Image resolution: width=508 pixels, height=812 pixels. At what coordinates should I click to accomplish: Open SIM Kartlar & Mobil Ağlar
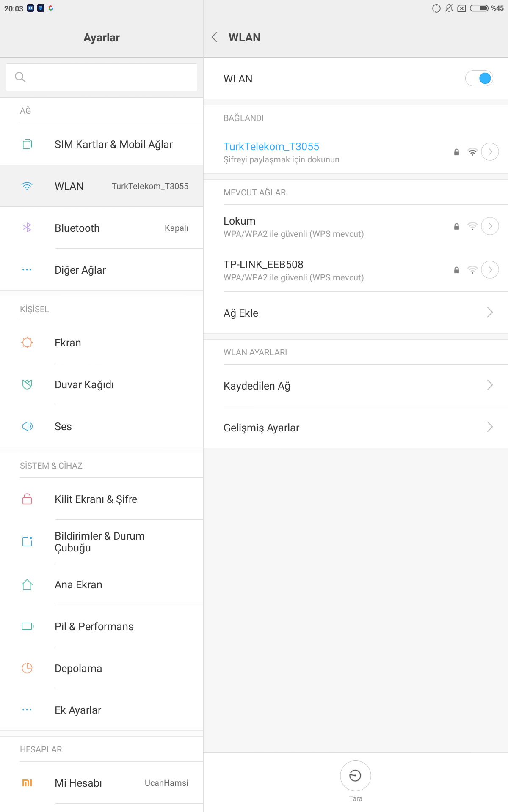[102, 144]
